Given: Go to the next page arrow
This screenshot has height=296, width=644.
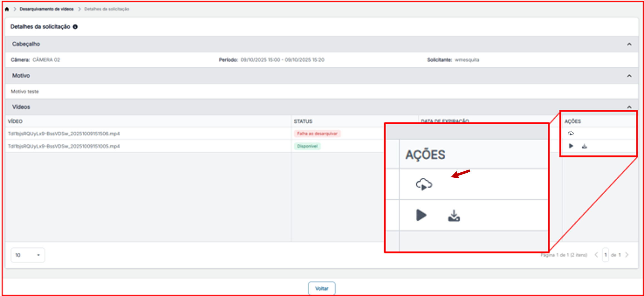Looking at the screenshot, I should [x=627, y=255].
